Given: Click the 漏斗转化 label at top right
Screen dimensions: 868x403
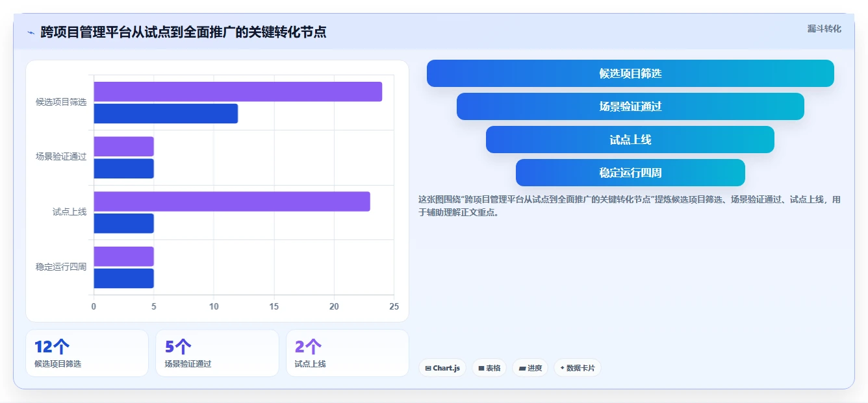Looking at the screenshot, I should [824, 29].
